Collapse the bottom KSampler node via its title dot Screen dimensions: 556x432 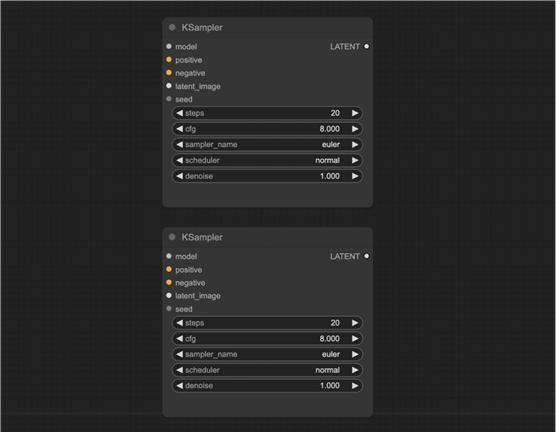(172, 237)
